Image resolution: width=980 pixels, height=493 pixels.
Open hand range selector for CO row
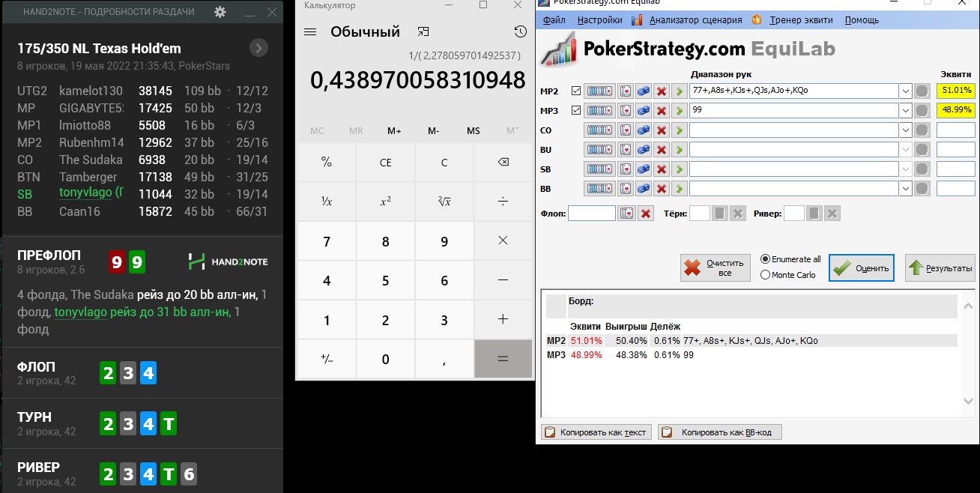pyautogui.click(x=599, y=130)
